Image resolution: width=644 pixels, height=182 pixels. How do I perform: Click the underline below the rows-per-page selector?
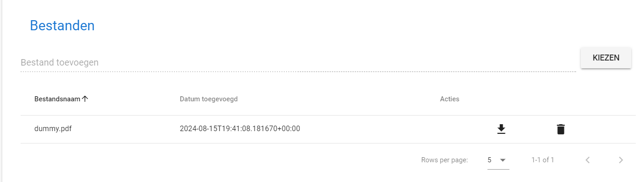pos(498,169)
